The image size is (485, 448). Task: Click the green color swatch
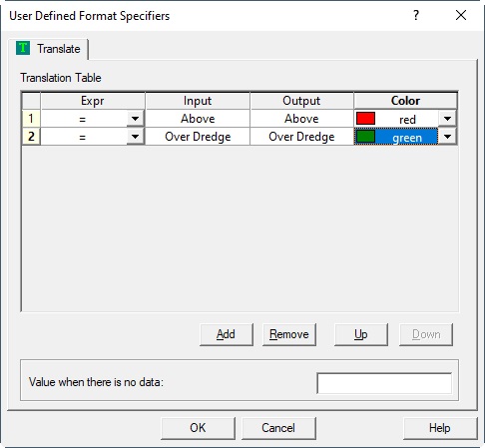click(x=365, y=136)
